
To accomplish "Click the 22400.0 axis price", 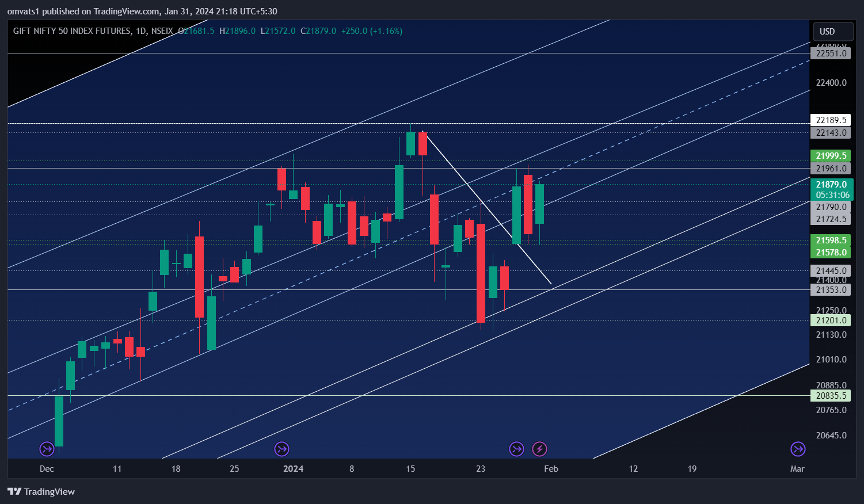I will point(831,83).
